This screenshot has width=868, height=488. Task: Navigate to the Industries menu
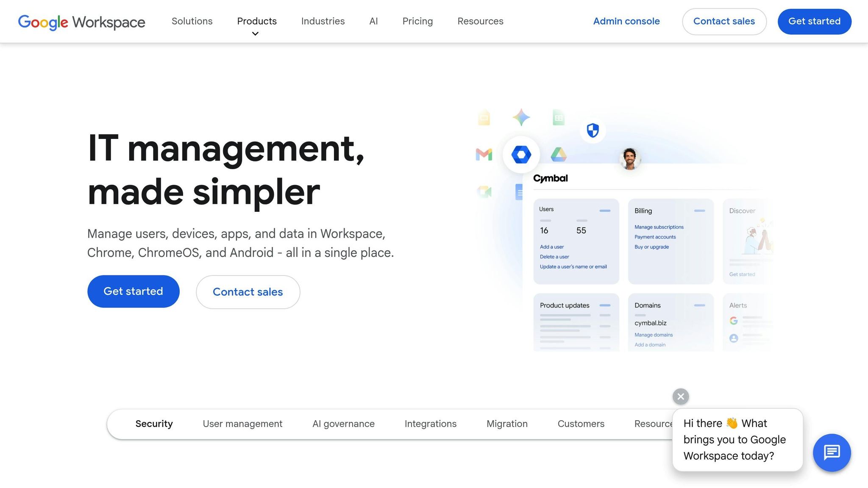point(323,21)
